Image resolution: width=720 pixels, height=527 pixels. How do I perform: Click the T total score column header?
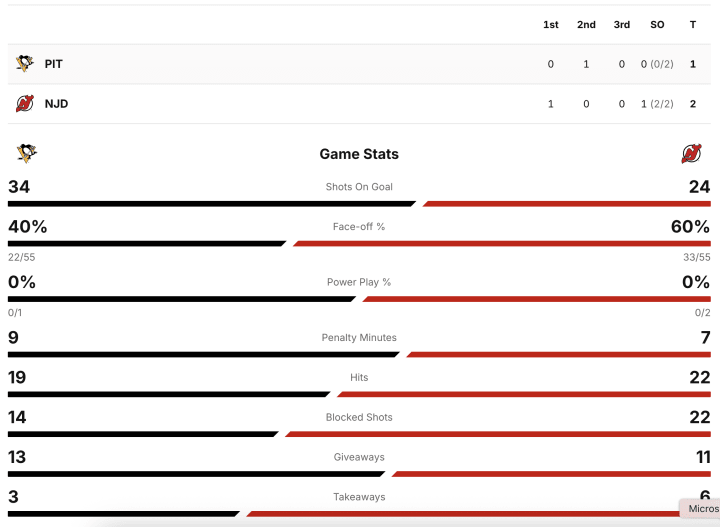693,25
